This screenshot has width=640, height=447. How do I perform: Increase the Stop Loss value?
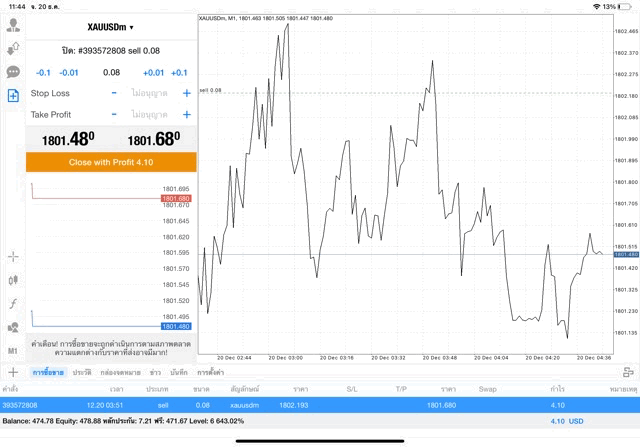(x=186, y=93)
